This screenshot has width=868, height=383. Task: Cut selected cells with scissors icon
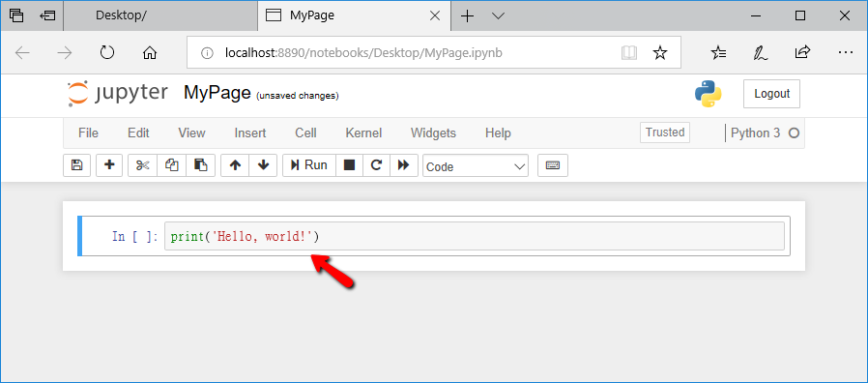coord(143,165)
